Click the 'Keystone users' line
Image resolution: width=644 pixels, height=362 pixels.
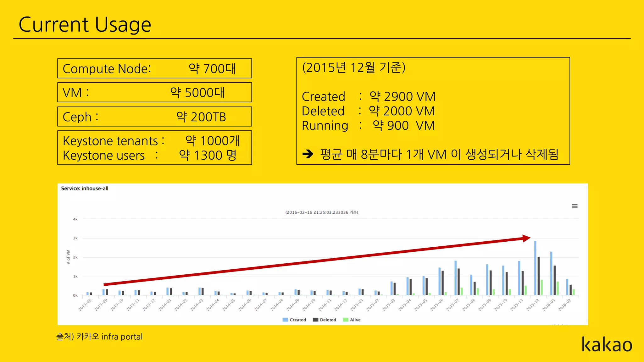pyautogui.click(x=150, y=155)
